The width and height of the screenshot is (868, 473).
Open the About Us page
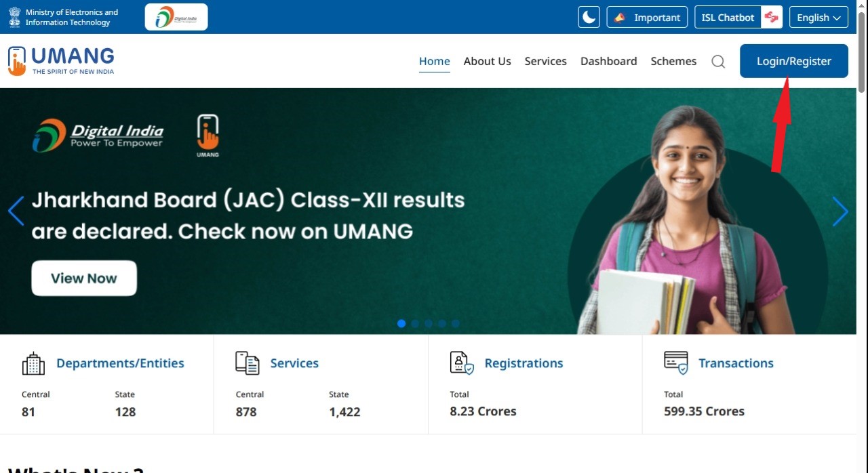(x=488, y=61)
